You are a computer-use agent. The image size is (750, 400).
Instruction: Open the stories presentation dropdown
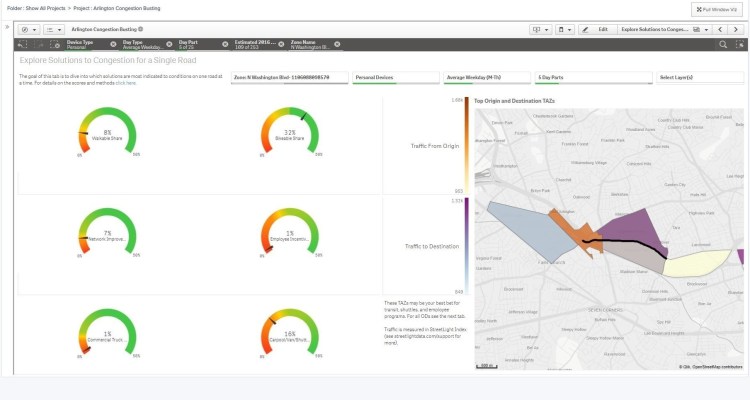540,30
